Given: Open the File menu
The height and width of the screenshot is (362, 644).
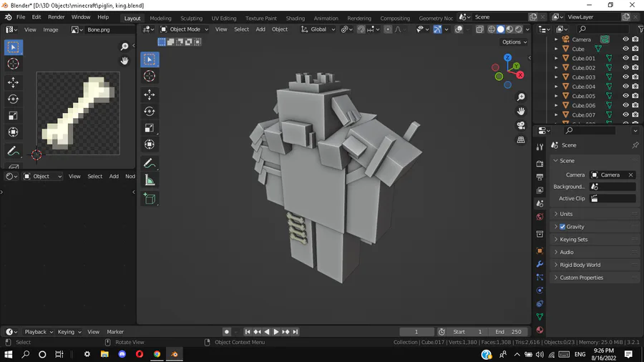Looking at the screenshot, I should (21, 17).
